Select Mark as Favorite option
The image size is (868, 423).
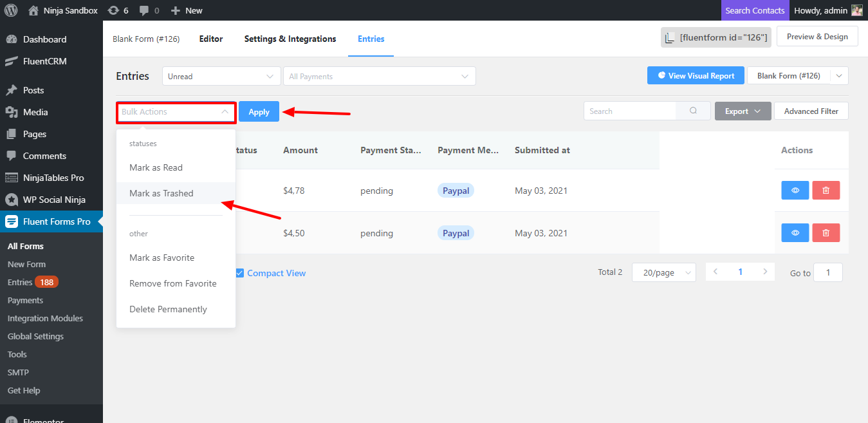pyautogui.click(x=176, y=258)
